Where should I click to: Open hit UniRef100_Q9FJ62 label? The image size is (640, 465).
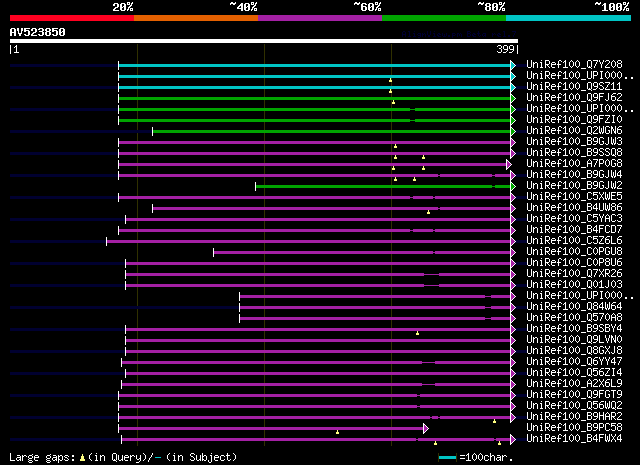pyautogui.click(x=574, y=98)
